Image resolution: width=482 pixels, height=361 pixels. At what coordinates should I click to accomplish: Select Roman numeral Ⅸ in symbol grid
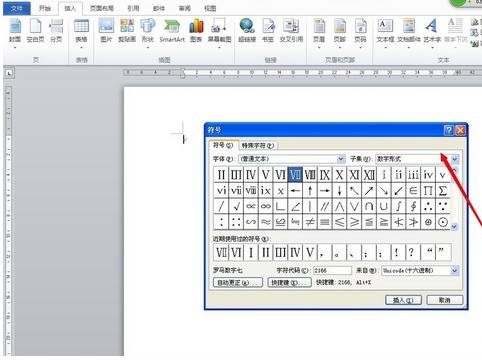pos(325,175)
